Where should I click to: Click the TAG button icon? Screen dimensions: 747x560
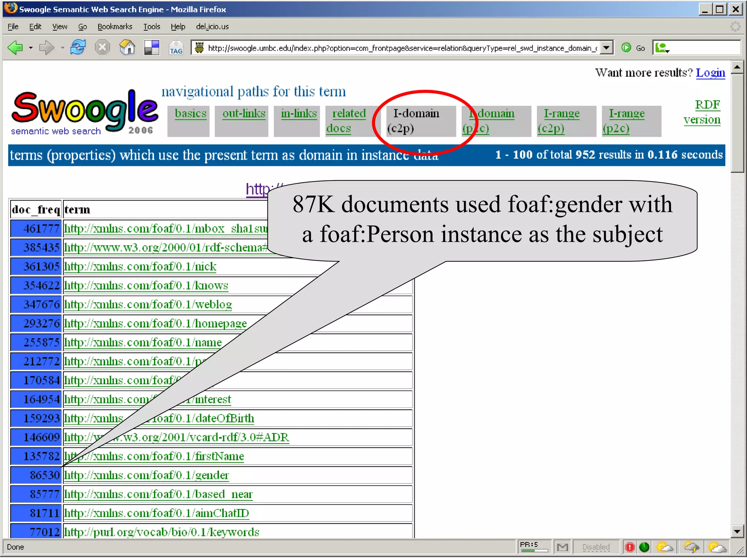176,48
